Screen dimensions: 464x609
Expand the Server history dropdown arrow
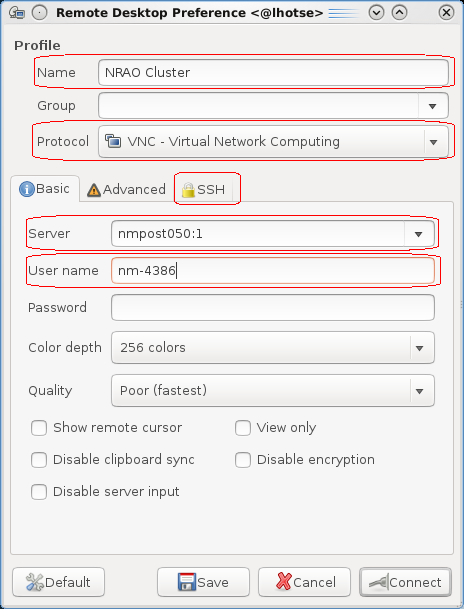pyautogui.click(x=418, y=234)
